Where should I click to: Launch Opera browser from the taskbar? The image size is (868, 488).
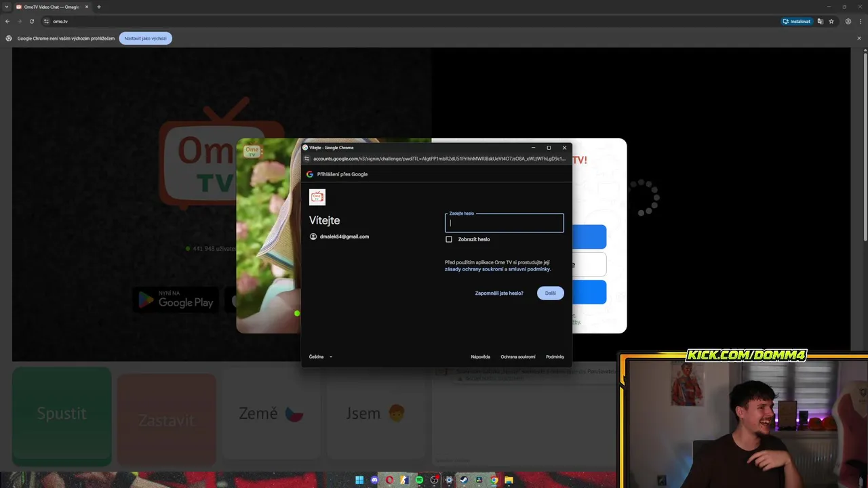click(x=389, y=480)
